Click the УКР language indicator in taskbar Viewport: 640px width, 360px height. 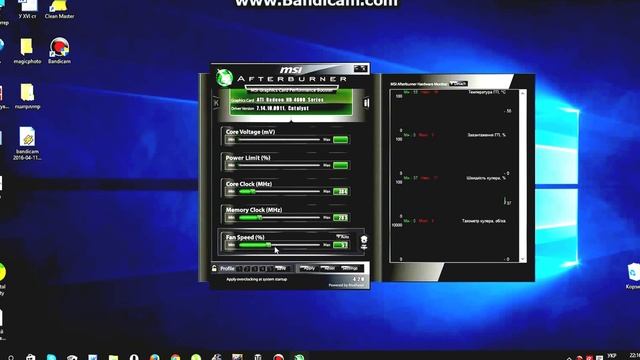(611, 356)
